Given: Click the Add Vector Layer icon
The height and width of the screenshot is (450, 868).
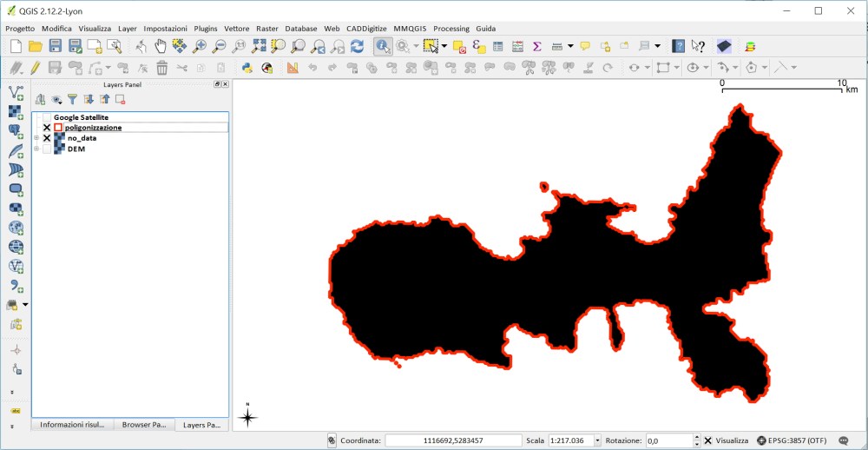Looking at the screenshot, I should (16, 93).
